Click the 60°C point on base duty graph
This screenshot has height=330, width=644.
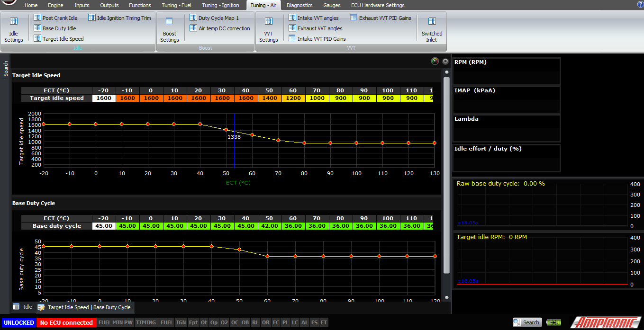pos(267,256)
